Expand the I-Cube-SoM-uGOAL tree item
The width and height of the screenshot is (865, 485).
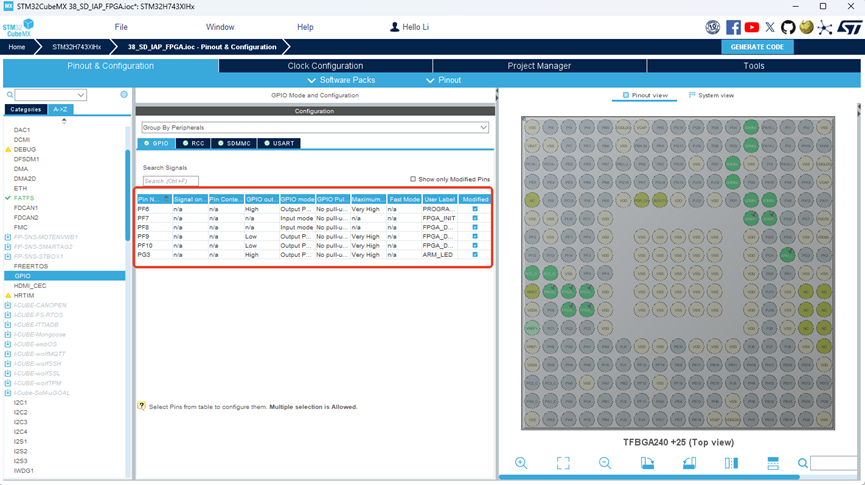click(8, 393)
